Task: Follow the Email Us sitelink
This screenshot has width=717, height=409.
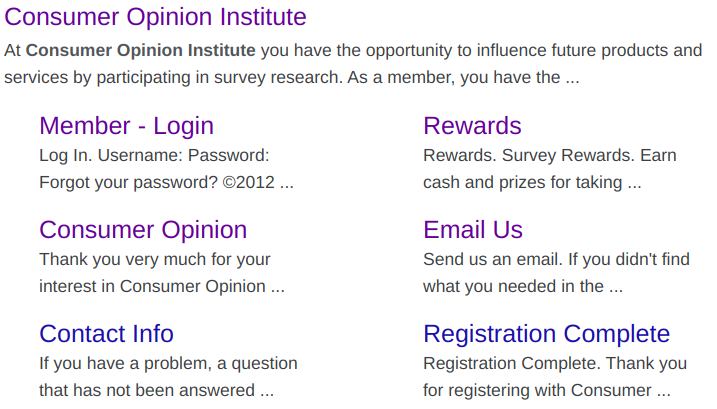Action: point(472,230)
